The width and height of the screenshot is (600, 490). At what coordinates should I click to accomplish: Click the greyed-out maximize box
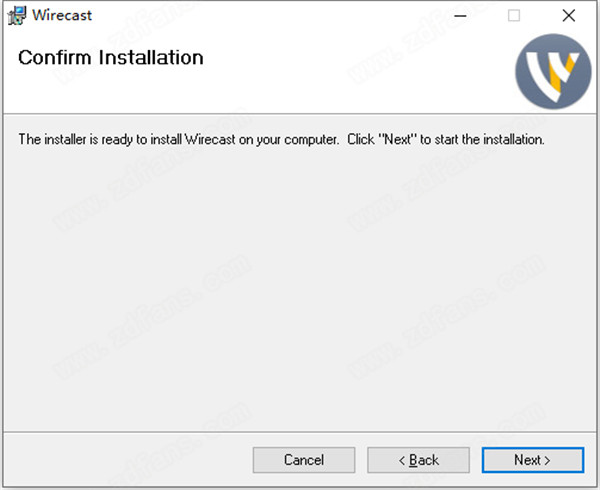coord(514,16)
